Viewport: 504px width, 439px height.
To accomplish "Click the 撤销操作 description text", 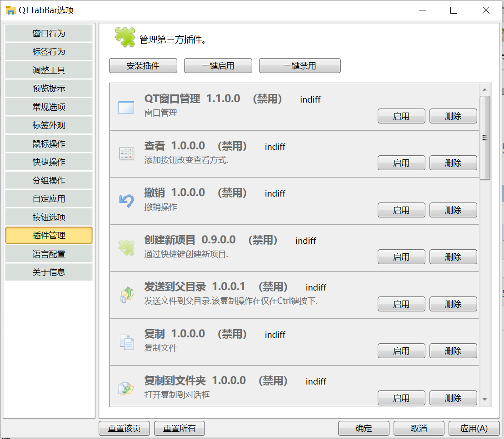I will (x=160, y=207).
